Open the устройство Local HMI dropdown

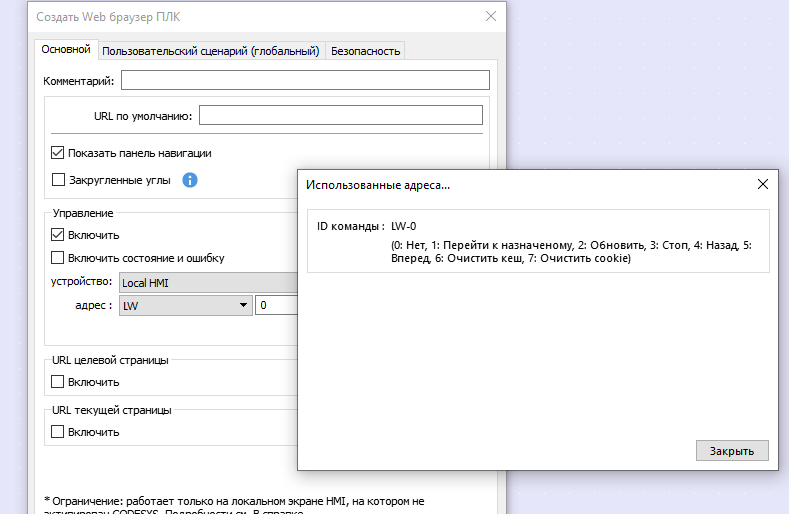pyautogui.click(x=208, y=282)
